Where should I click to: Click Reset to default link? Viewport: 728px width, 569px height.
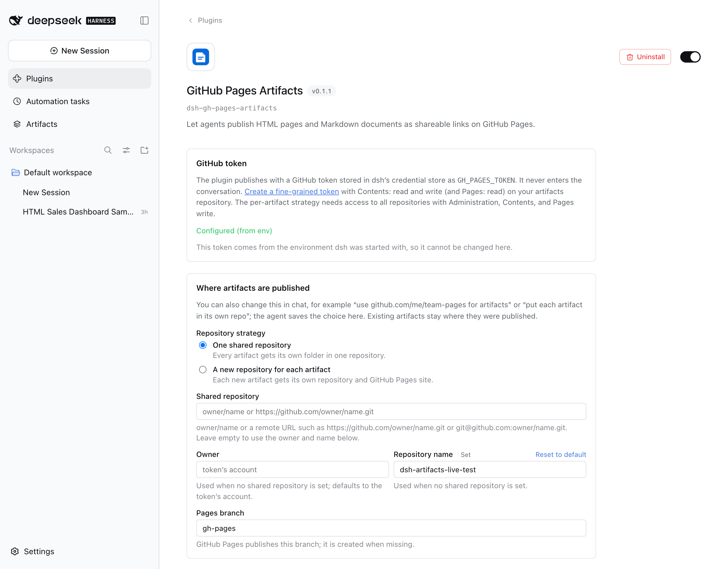point(561,455)
